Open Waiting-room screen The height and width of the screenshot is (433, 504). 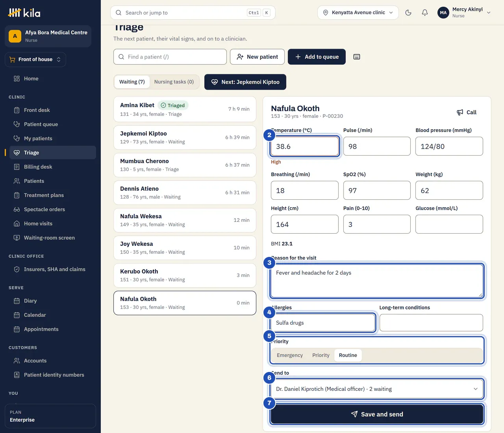coord(50,238)
